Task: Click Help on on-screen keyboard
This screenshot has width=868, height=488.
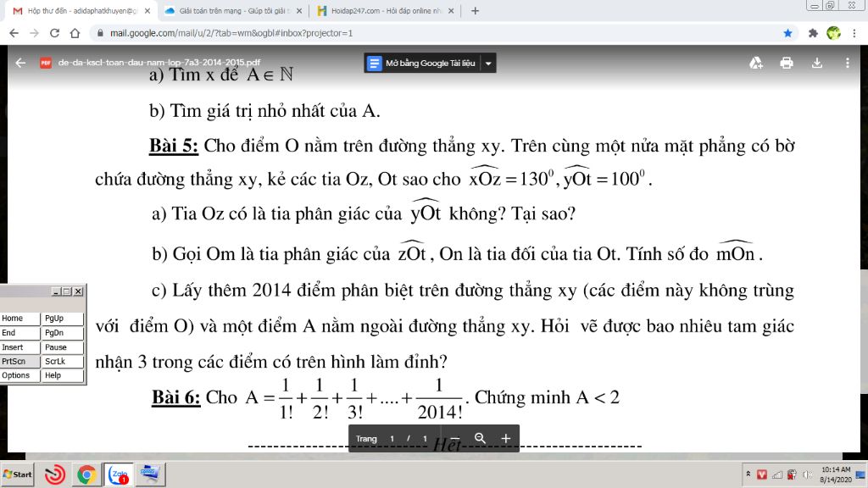Action: coord(63,375)
